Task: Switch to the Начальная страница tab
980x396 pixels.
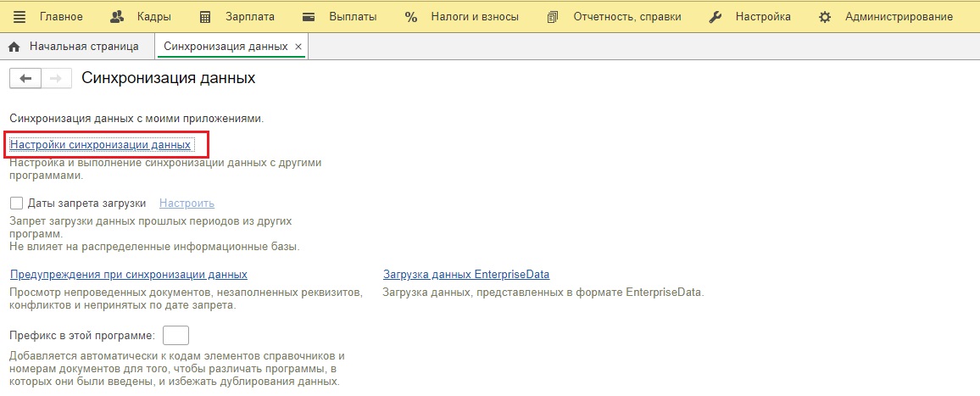Action: pos(83,47)
